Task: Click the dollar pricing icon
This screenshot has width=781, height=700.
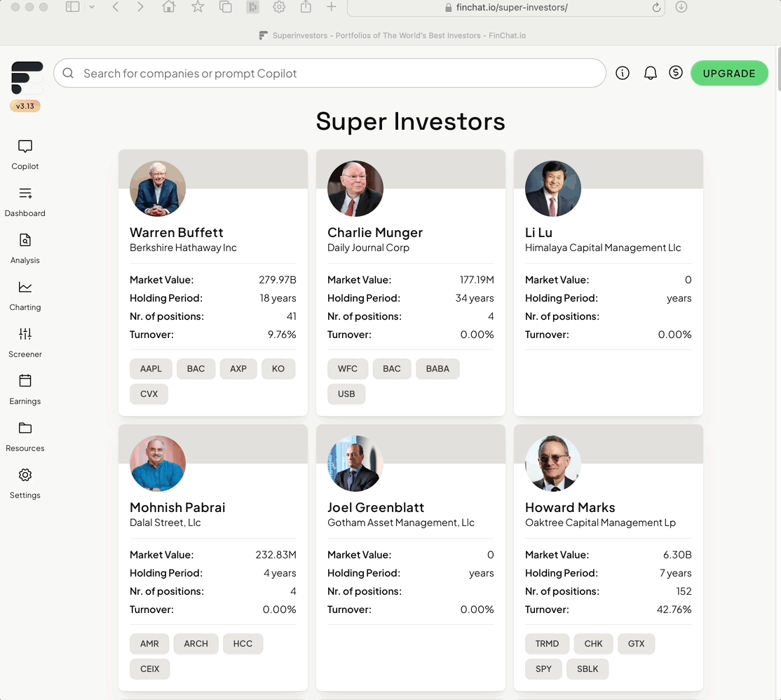Action: (x=675, y=73)
